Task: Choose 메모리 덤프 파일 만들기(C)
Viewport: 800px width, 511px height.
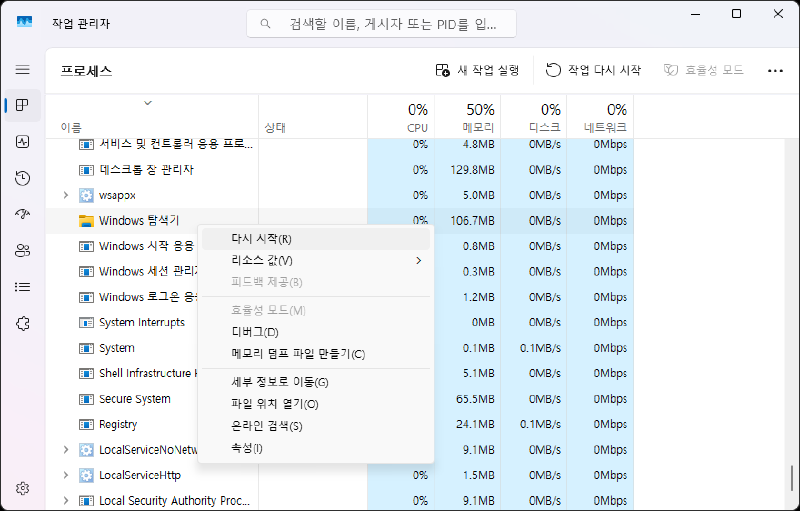Action: (x=316, y=354)
